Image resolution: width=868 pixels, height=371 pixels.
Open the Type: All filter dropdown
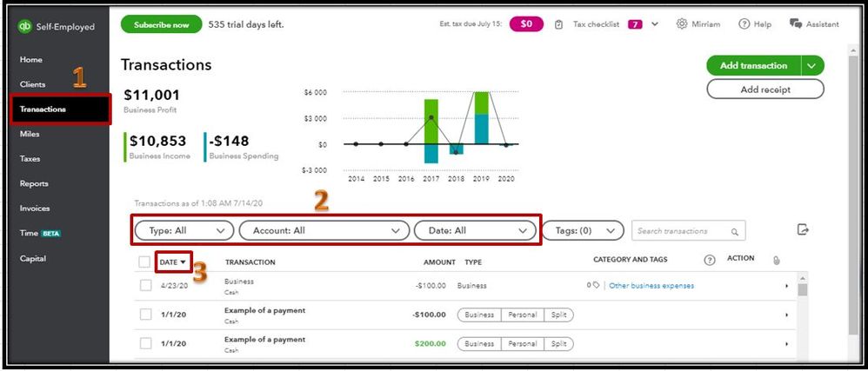tap(185, 230)
